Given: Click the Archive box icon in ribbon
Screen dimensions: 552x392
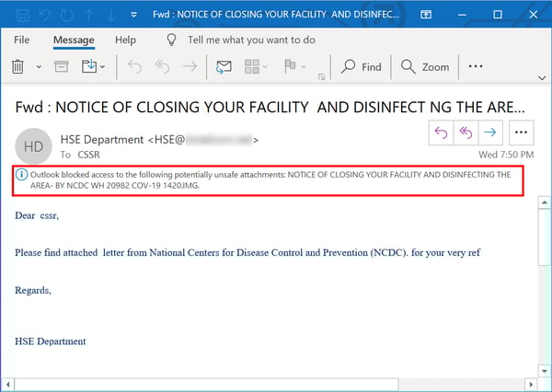Looking at the screenshot, I should click(x=62, y=66).
